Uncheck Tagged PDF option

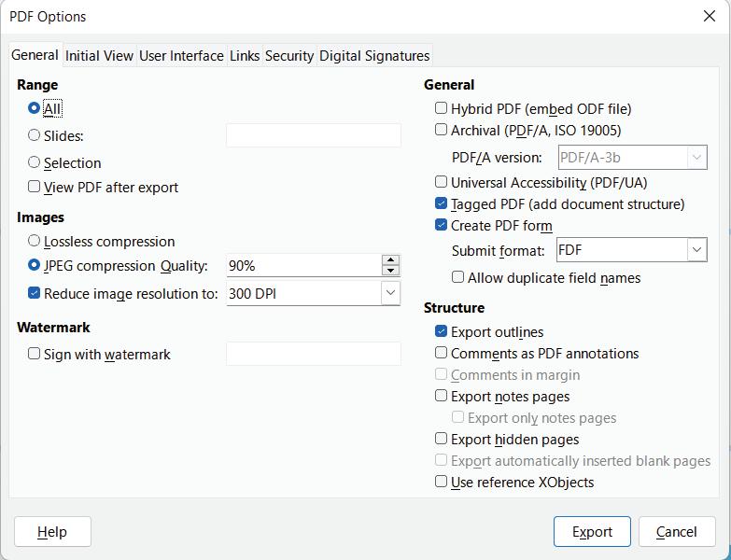[x=442, y=203]
